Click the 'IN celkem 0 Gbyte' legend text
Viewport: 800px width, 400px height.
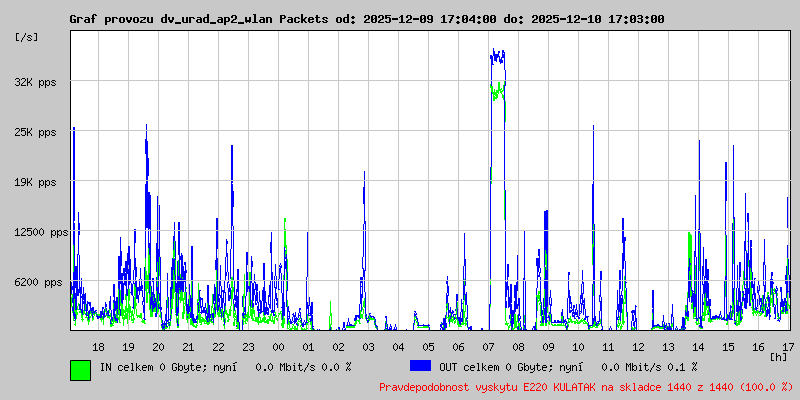coord(151,367)
